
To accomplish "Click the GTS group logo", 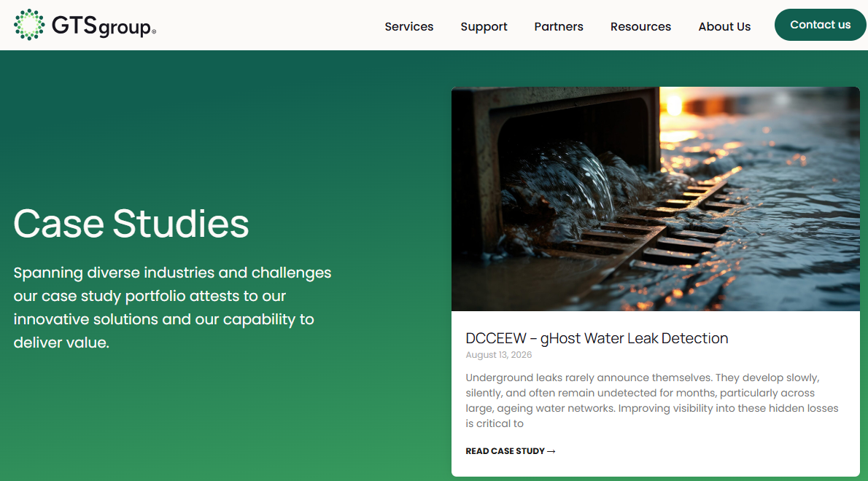I will (85, 25).
